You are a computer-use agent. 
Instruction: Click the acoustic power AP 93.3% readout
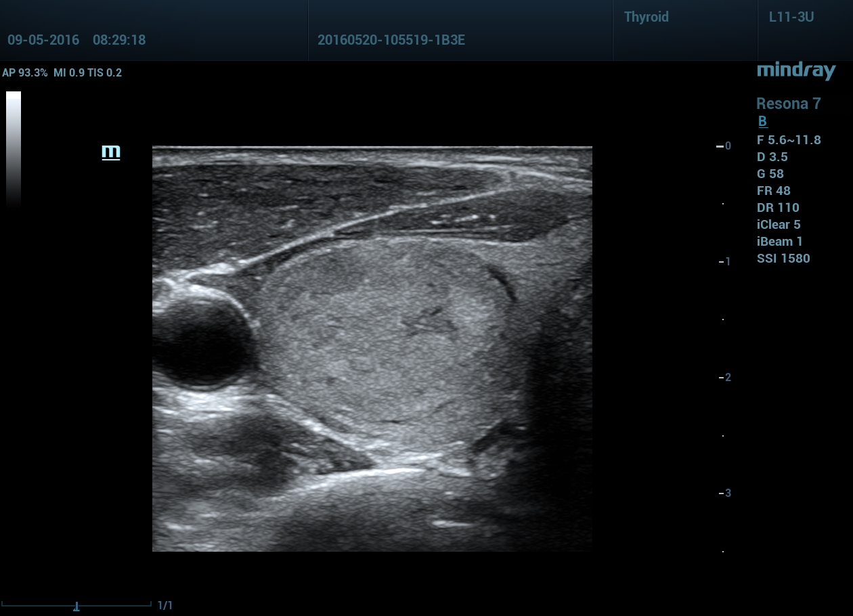tap(25, 73)
